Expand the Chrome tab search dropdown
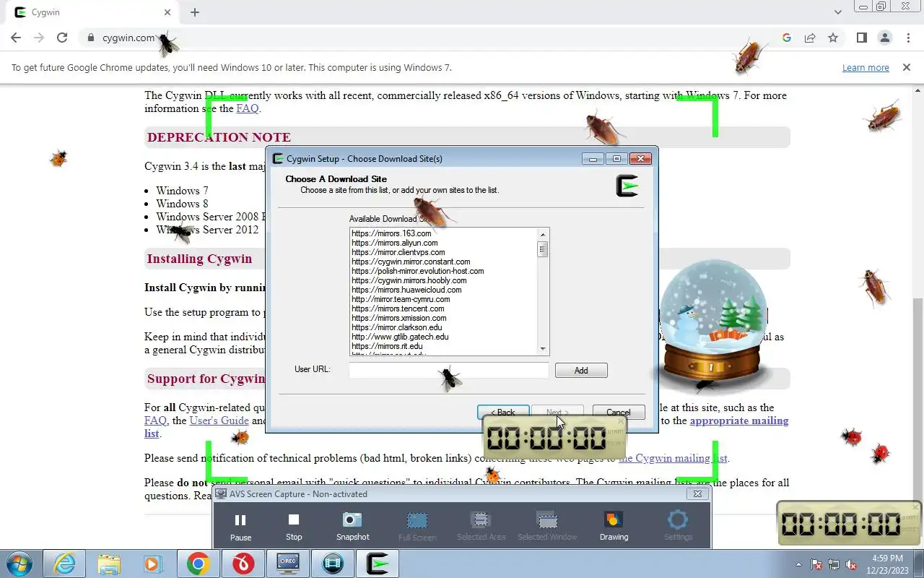The height and width of the screenshot is (578, 924). coord(838,12)
